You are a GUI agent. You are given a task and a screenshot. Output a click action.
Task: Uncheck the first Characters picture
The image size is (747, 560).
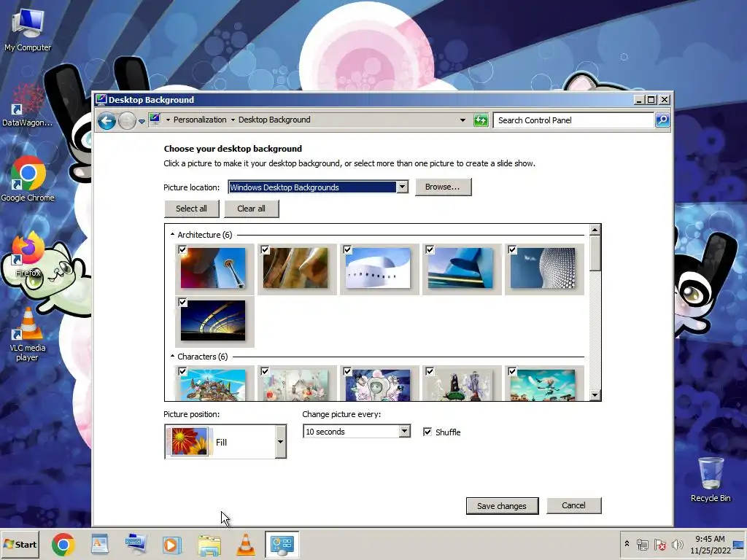182,371
